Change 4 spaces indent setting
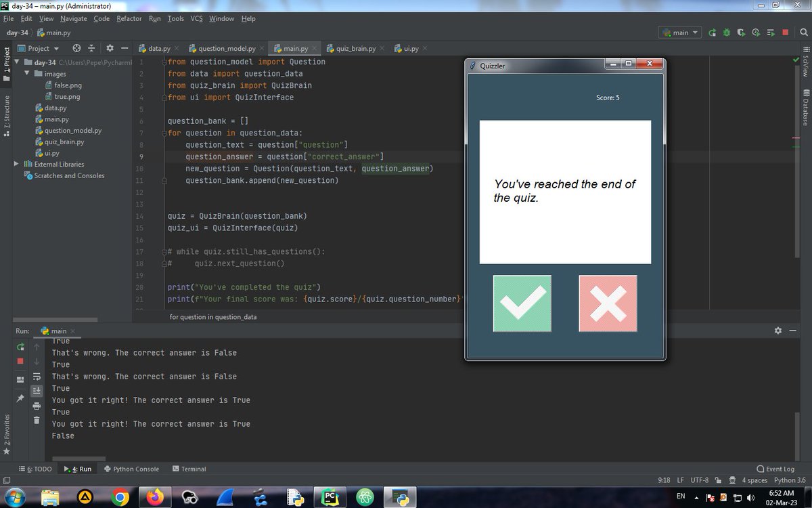Image resolution: width=812 pixels, height=508 pixels. (754, 480)
